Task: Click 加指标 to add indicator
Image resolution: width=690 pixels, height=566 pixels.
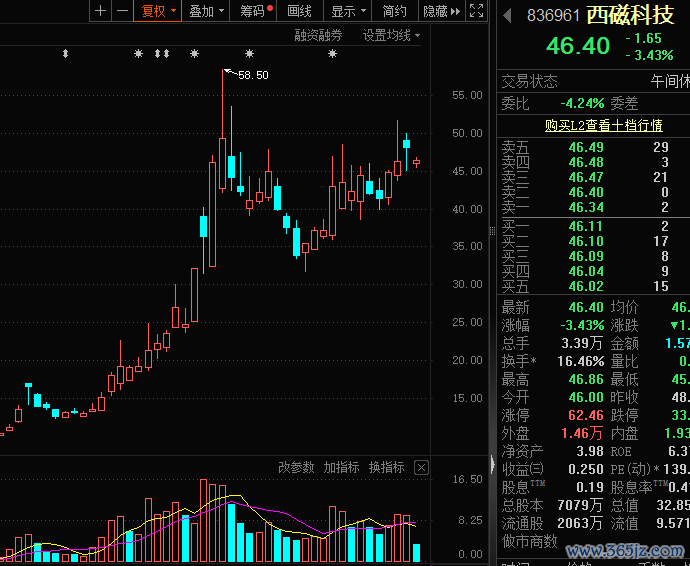Action: coord(341,467)
